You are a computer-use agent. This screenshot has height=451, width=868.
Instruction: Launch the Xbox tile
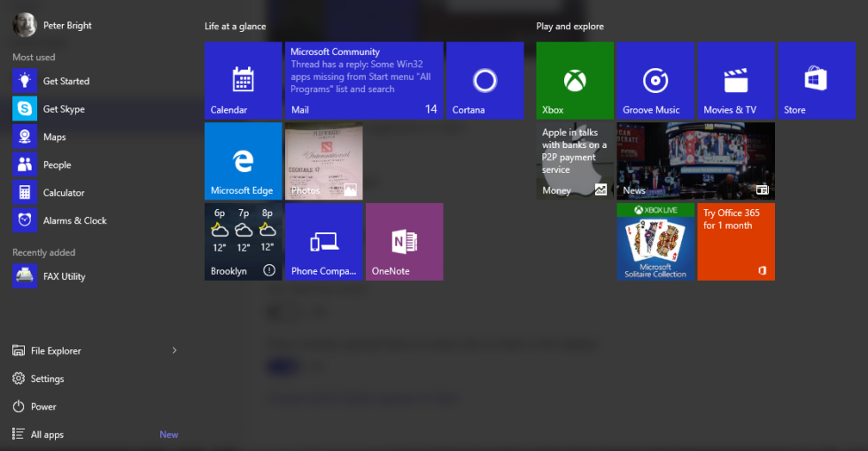tap(575, 81)
